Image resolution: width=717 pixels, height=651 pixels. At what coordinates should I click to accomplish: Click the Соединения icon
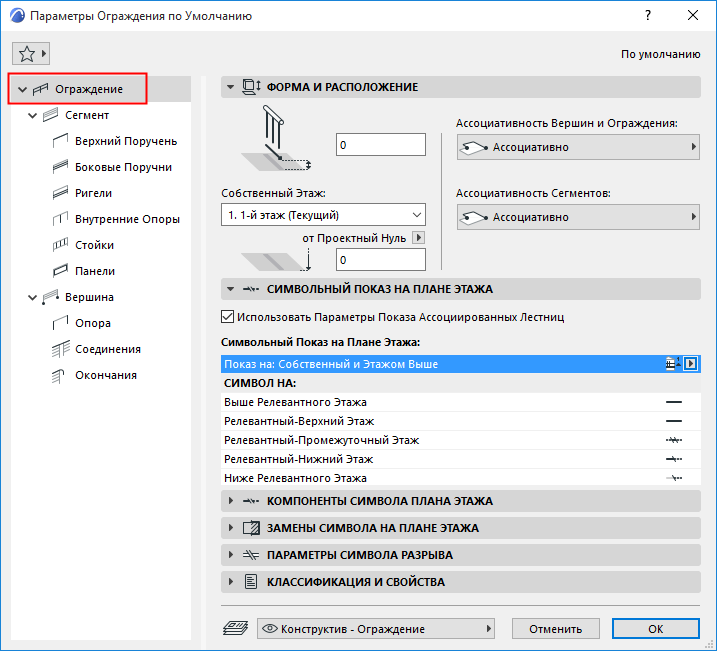click(60, 349)
